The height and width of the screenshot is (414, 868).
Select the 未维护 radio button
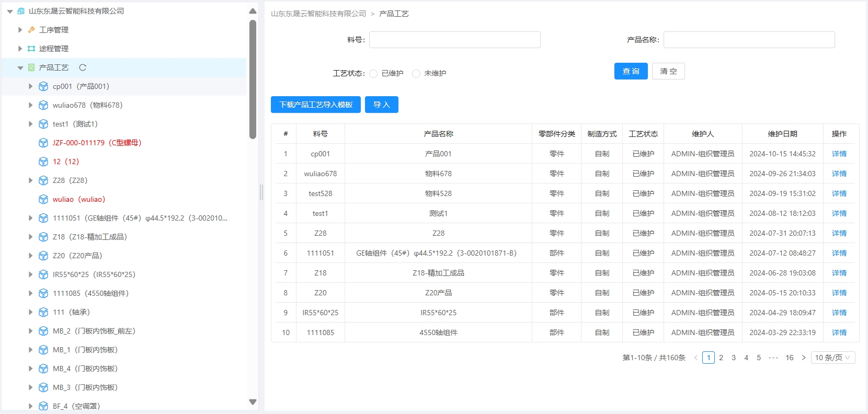coord(416,74)
